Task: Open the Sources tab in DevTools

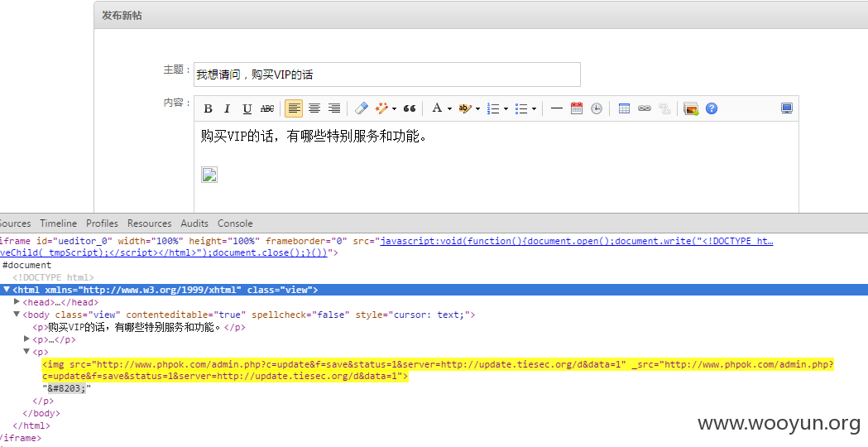Action: pyautogui.click(x=15, y=223)
